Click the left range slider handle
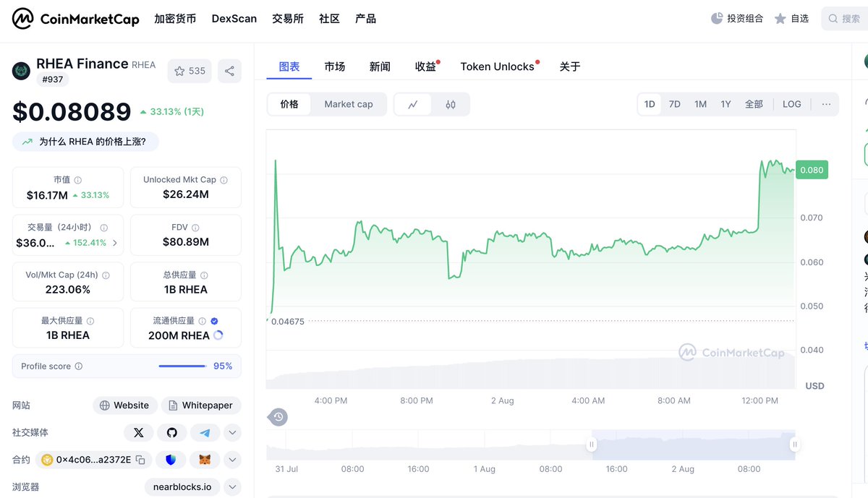The height and width of the screenshot is (498, 868). click(592, 445)
